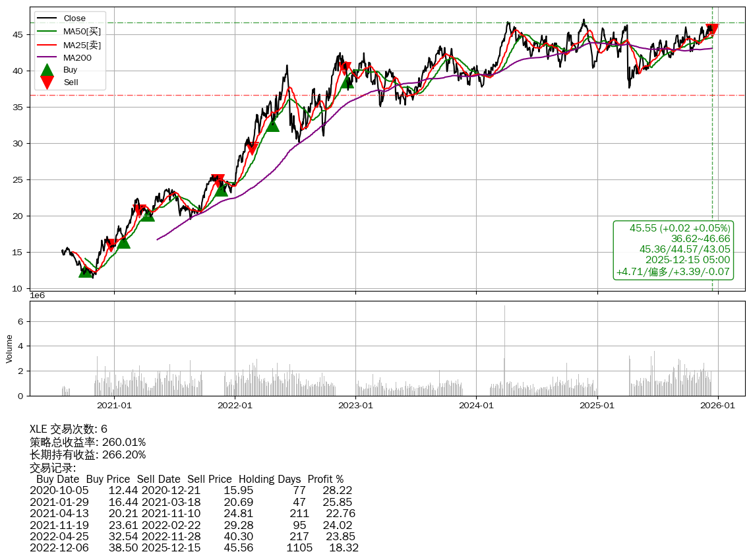Click the XLE 交易次数 line
Image resolution: width=751 pixels, height=560 pixels.
(x=69, y=429)
